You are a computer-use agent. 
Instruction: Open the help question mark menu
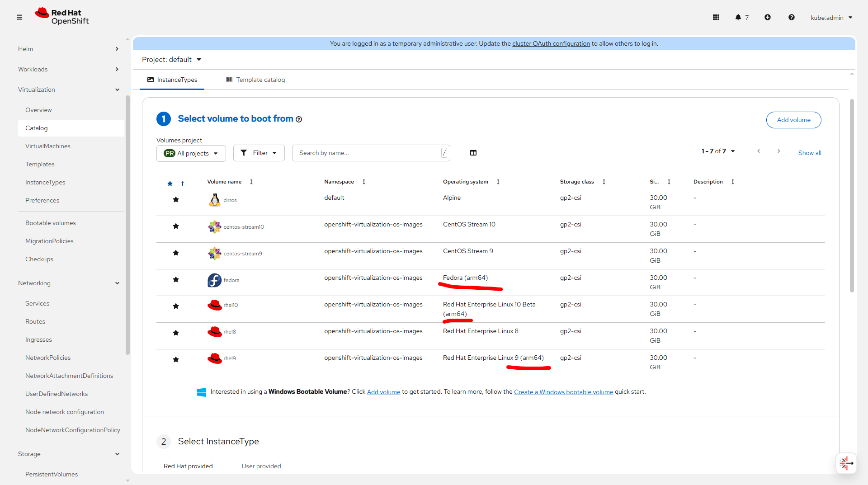point(792,18)
